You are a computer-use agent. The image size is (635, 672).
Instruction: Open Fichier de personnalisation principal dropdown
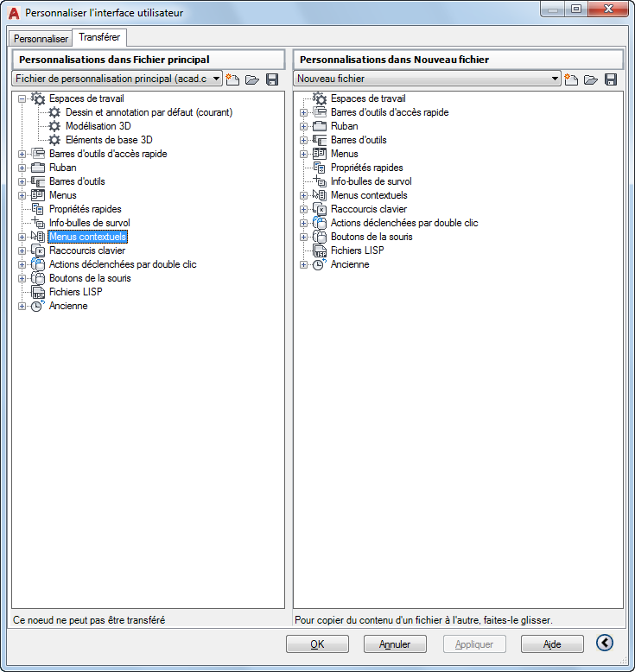tap(217, 79)
